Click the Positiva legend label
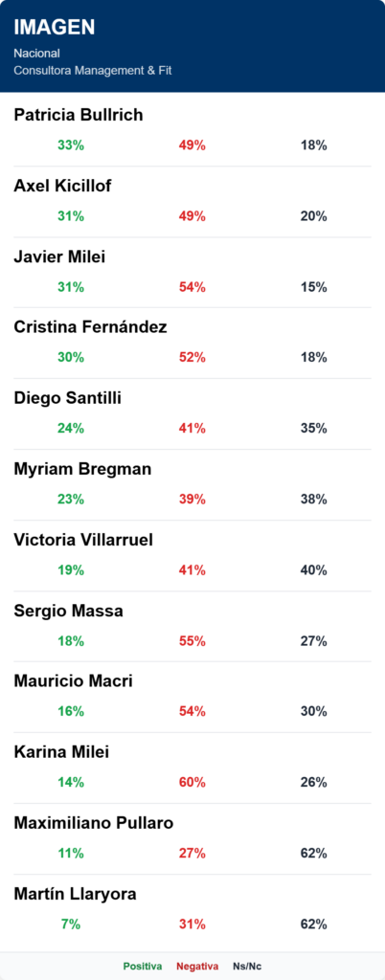Image resolution: width=385 pixels, height=980 pixels. tap(143, 967)
